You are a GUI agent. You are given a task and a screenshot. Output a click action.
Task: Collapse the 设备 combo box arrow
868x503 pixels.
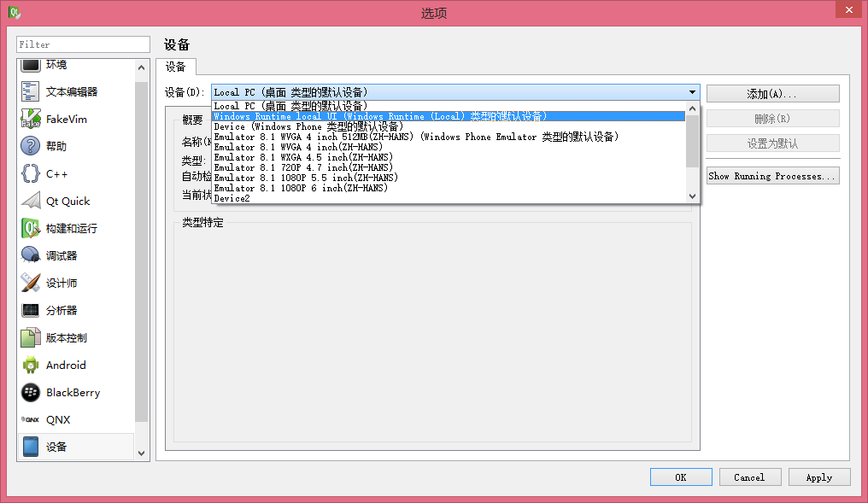(x=692, y=92)
